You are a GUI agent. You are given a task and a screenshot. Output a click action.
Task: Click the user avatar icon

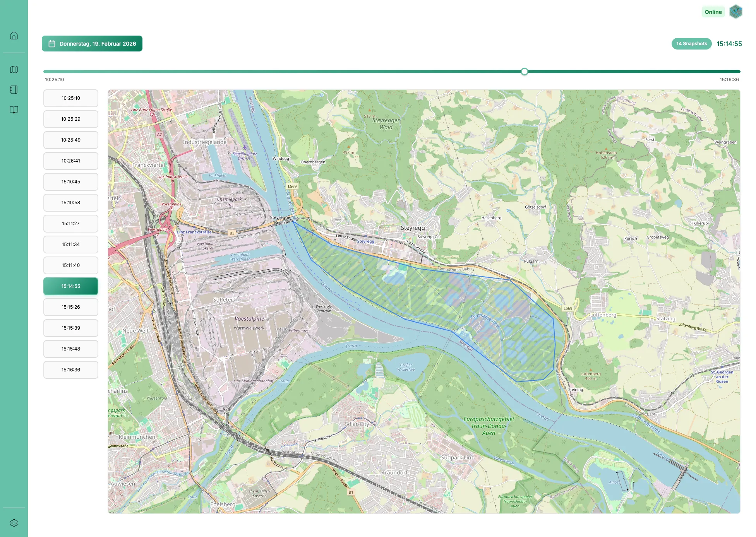[x=735, y=12]
